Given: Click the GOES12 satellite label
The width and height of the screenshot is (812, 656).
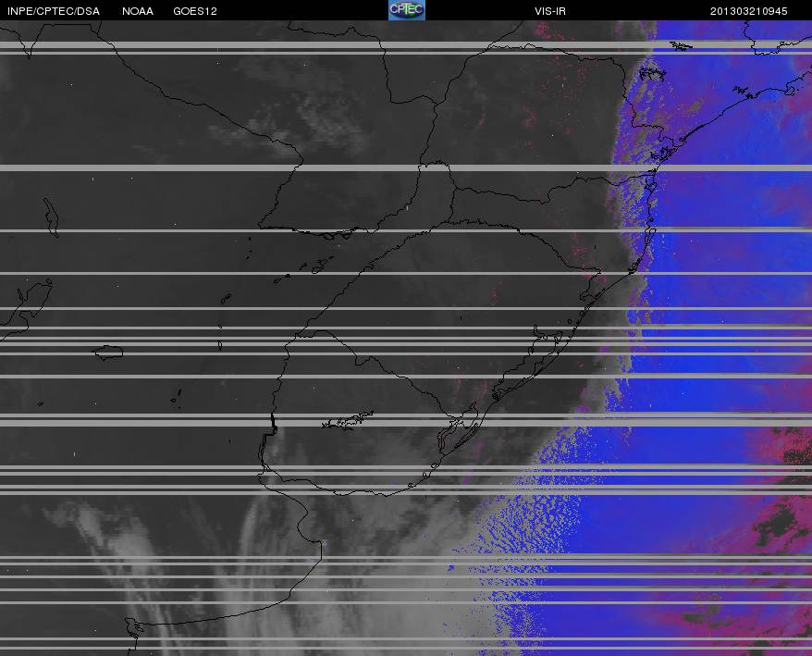Looking at the screenshot, I should point(195,11).
